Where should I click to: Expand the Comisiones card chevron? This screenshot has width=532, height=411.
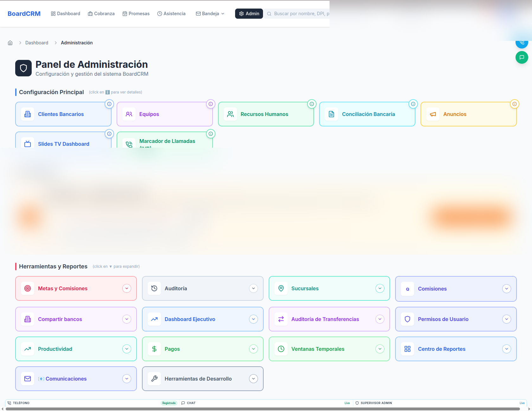tap(507, 289)
